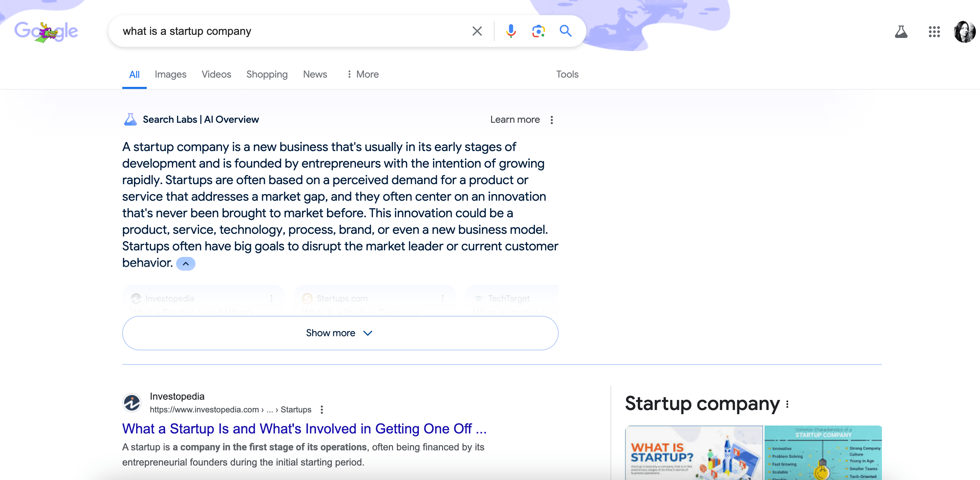Select the All search results tab
This screenshot has width=980, height=480.
point(134,74)
